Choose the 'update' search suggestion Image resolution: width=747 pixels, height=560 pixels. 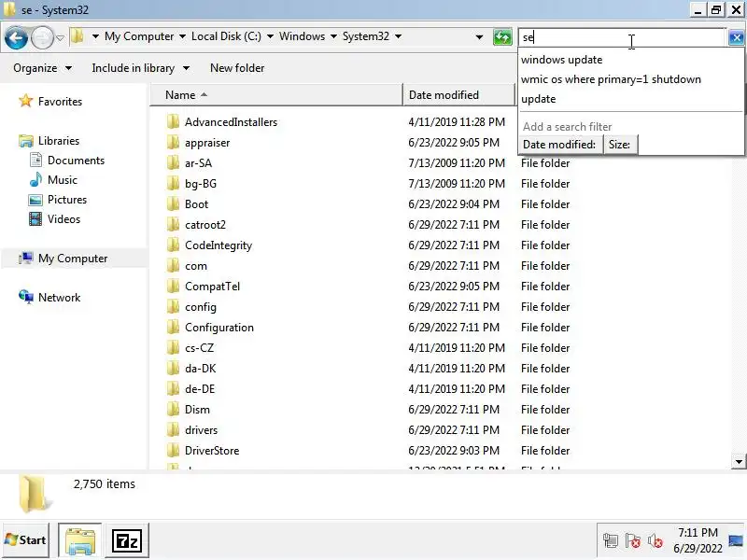pos(539,99)
